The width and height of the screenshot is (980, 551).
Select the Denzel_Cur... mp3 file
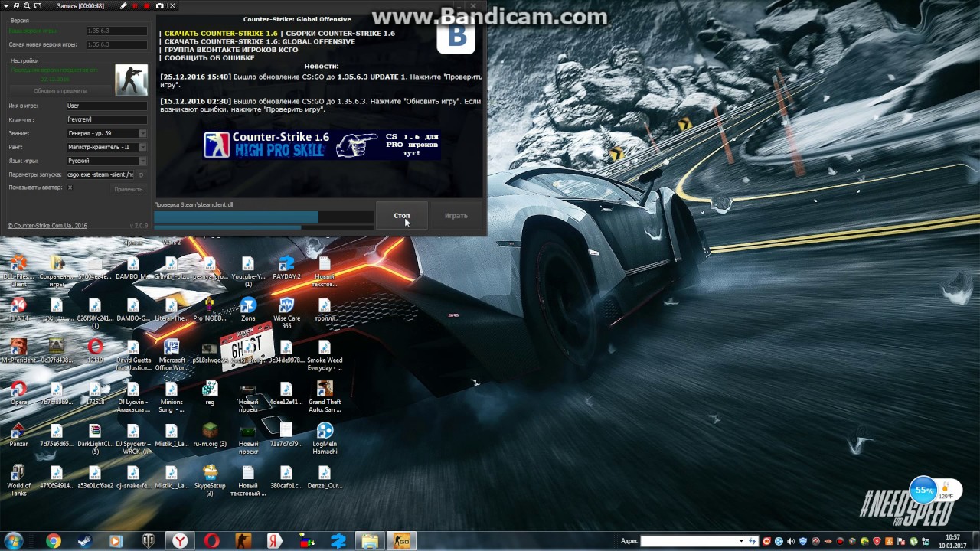pyautogui.click(x=325, y=477)
